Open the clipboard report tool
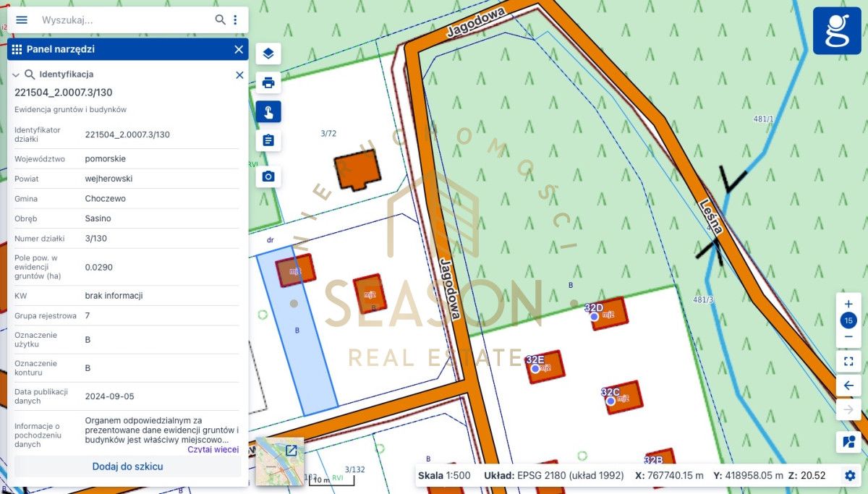This screenshot has height=494, width=868. tap(268, 140)
